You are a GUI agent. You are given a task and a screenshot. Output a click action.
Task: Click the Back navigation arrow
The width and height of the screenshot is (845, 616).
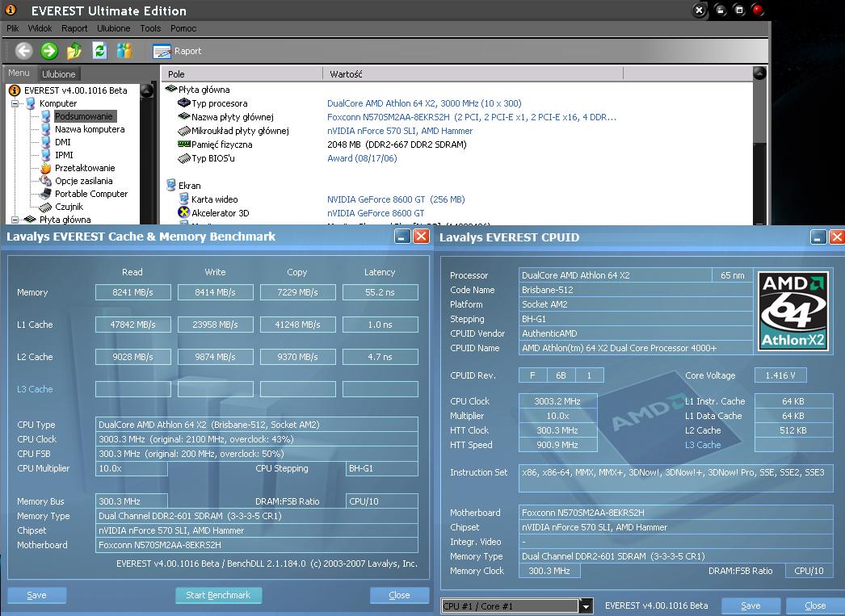pos(24,51)
